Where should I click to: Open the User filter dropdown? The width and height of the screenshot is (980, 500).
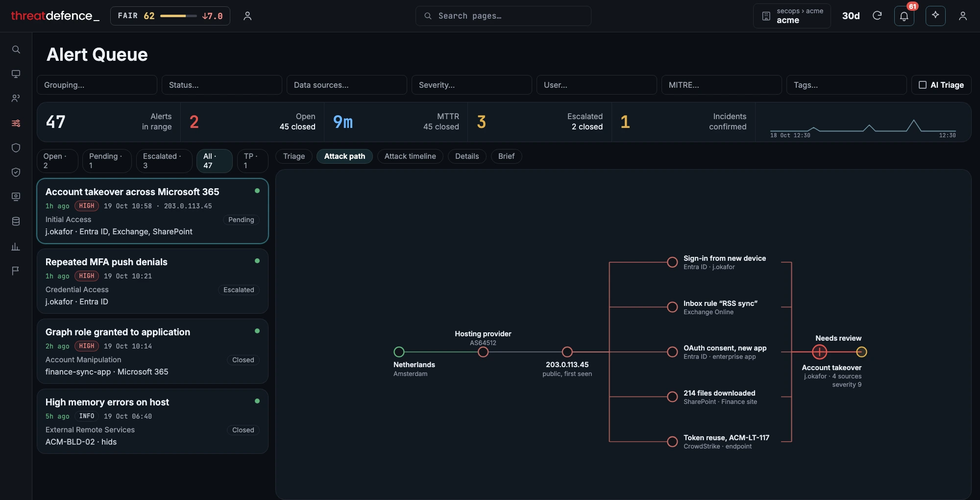[x=597, y=85]
